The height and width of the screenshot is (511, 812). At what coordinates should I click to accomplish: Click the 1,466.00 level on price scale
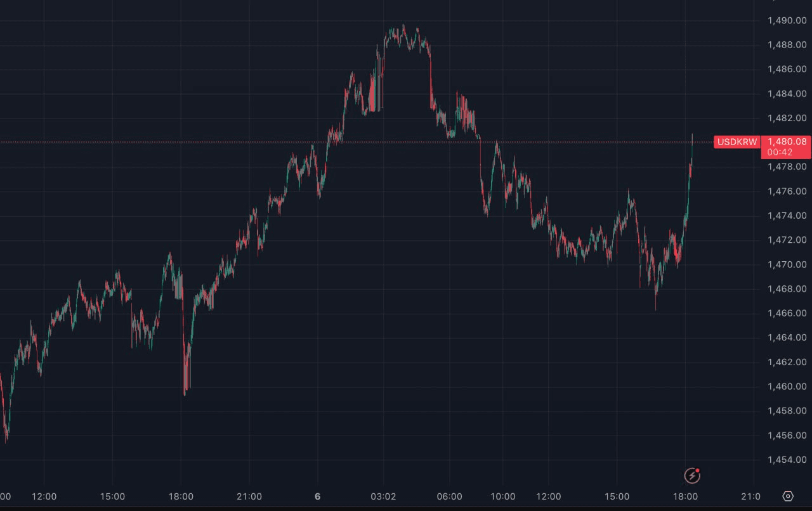787,313
